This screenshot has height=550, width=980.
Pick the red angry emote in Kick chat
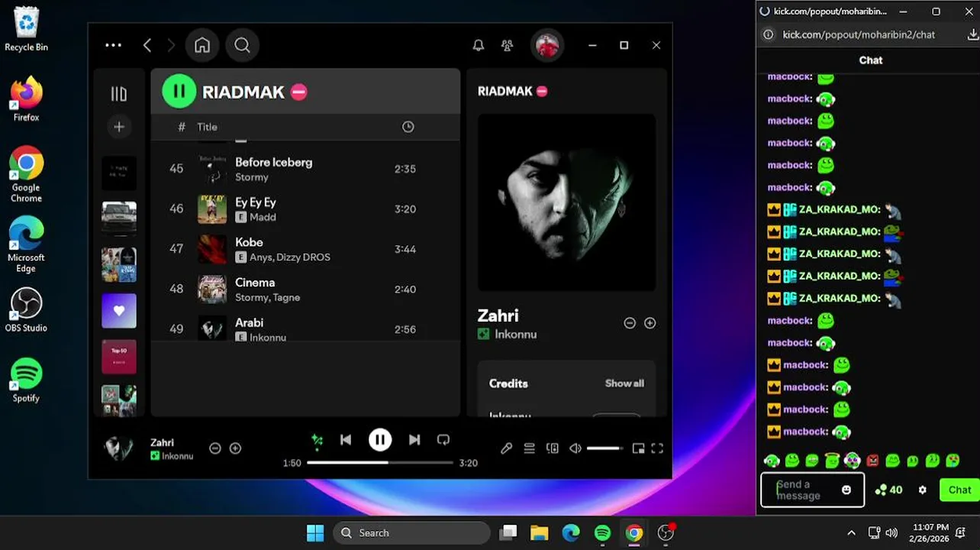pyautogui.click(x=872, y=461)
